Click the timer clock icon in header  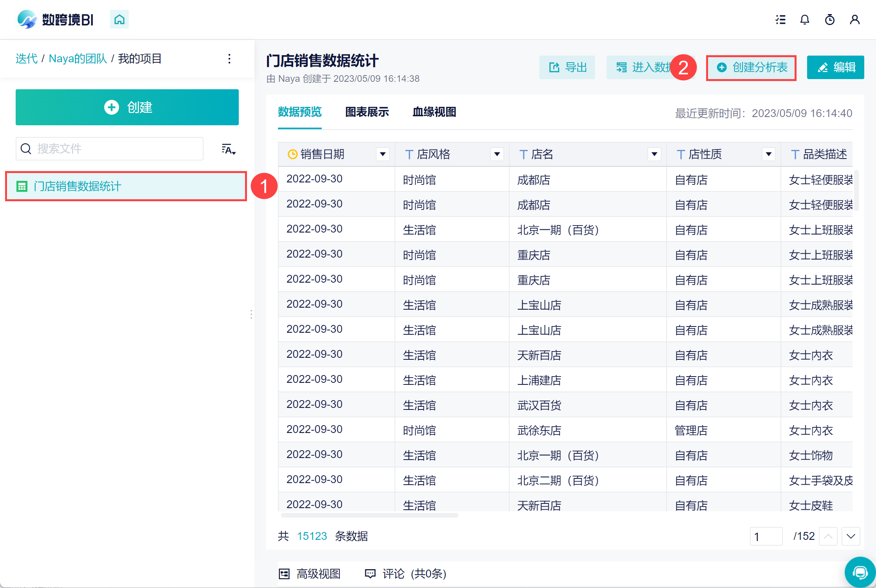(830, 20)
